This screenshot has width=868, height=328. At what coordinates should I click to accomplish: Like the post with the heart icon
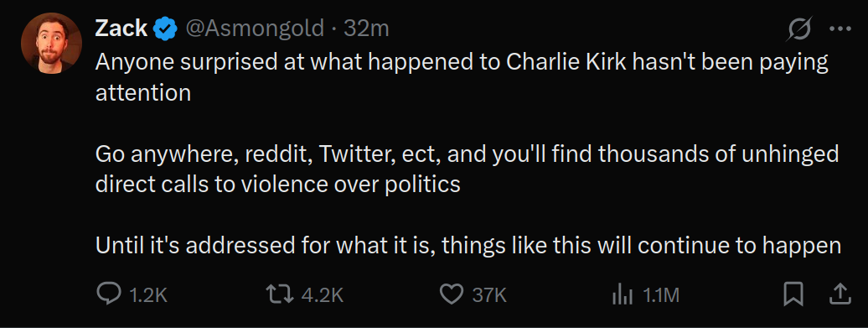coord(451,294)
